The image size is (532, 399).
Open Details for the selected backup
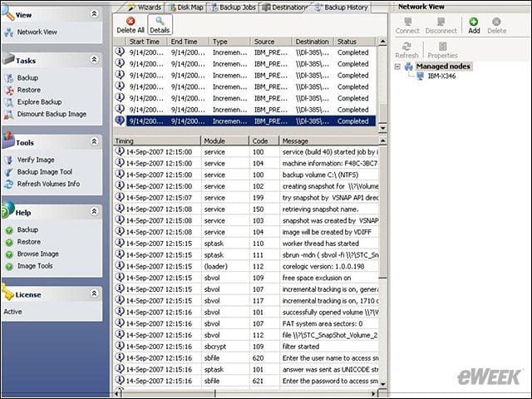tap(160, 25)
